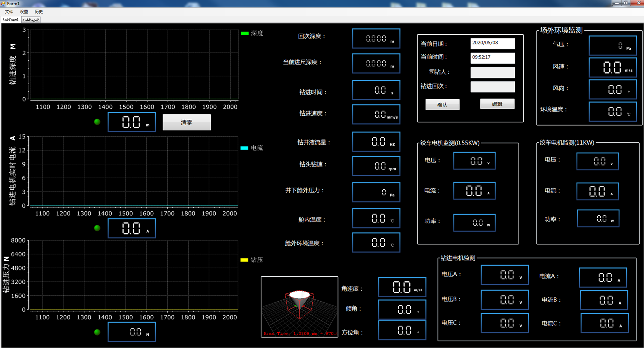Click the 风速 wind speed readout
The height and width of the screenshot is (348, 644).
[x=613, y=67]
